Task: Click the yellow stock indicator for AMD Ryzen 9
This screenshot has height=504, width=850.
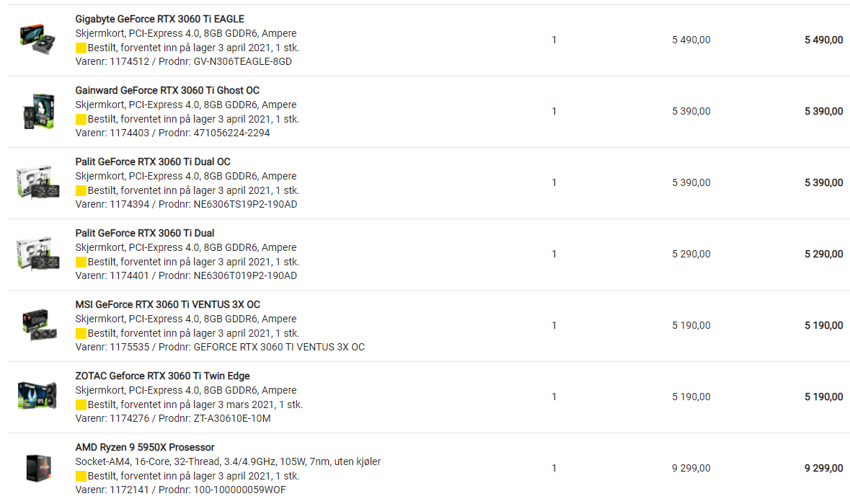Action: click(x=81, y=477)
